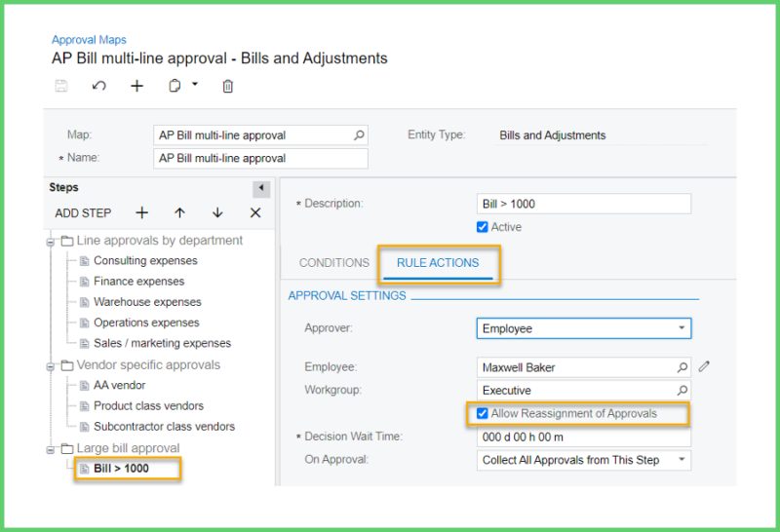The height and width of the screenshot is (532, 780).
Task: Select the Rule Actions tab
Action: click(x=438, y=263)
